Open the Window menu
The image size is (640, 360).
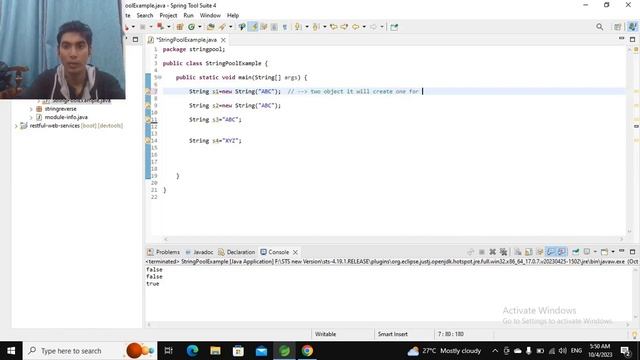point(210,16)
